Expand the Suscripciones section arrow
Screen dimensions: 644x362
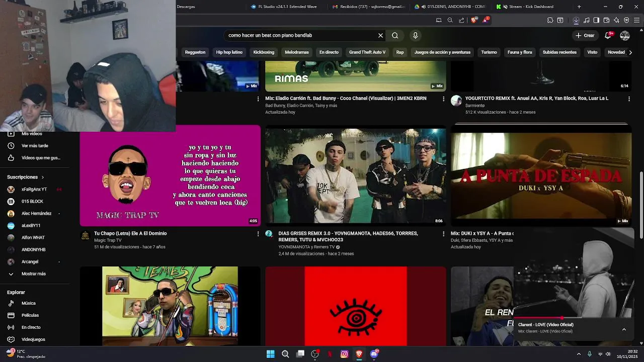pyautogui.click(x=43, y=177)
